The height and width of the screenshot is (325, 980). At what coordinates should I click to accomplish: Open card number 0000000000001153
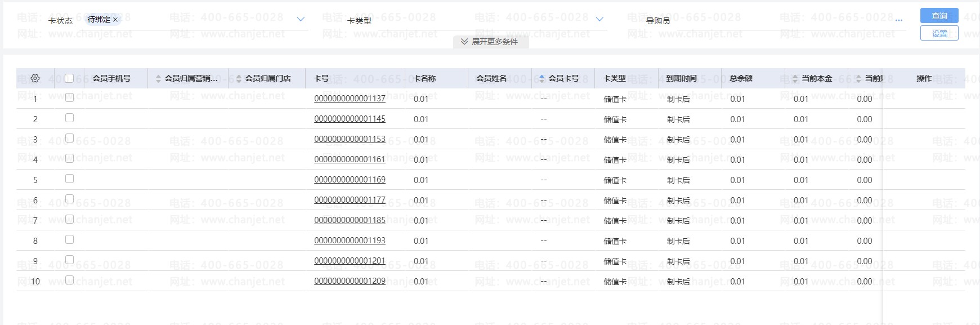[350, 139]
